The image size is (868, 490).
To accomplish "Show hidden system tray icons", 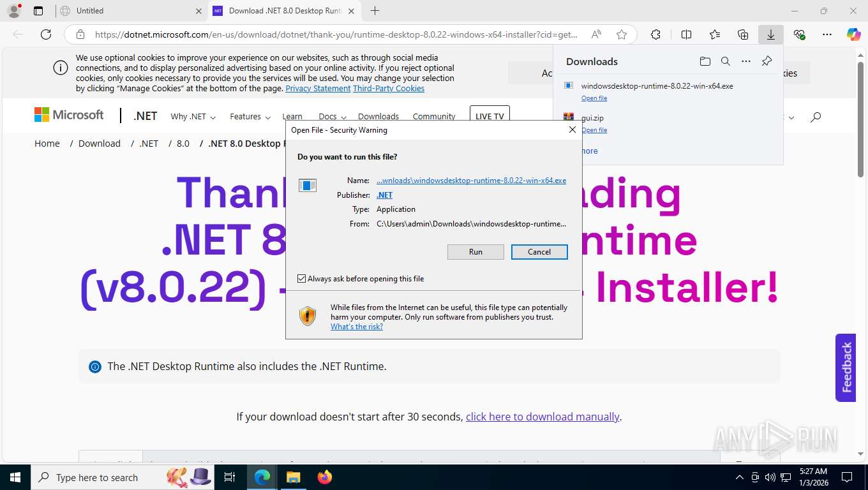I will 740,477.
